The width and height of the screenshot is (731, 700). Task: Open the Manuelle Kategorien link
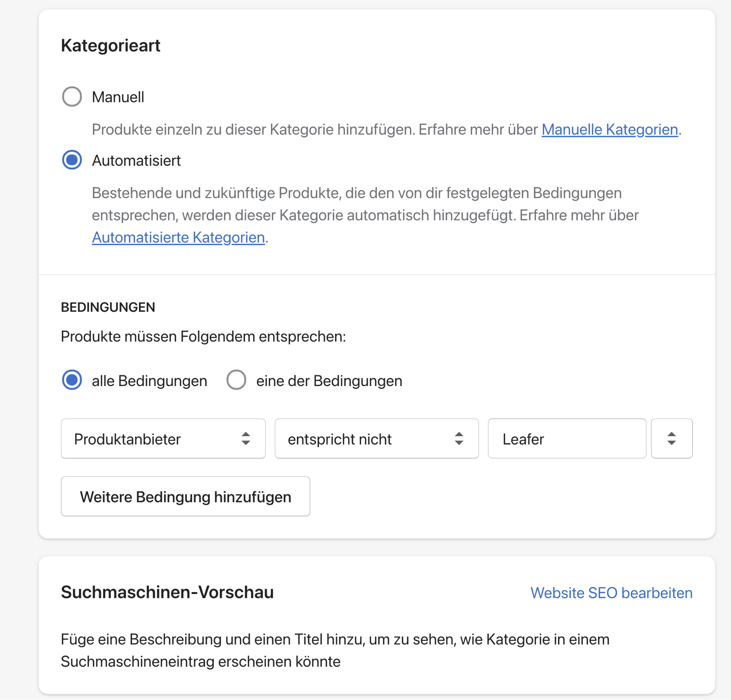click(x=610, y=130)
